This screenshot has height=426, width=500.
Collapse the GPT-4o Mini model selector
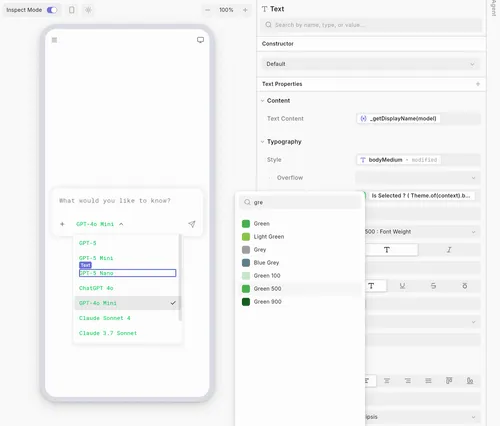[99, 224]
